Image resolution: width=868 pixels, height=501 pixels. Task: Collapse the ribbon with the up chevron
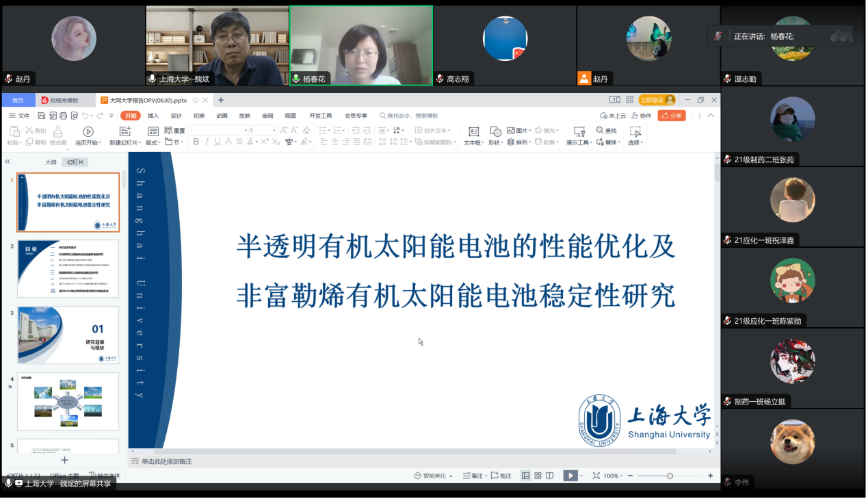coord(711,116)
